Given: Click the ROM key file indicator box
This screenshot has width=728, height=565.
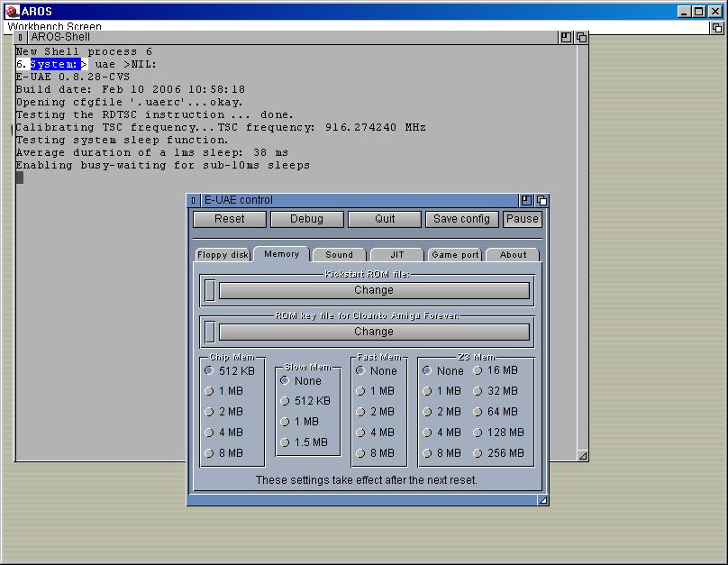Looking at the screenshot, I should [x=210, y=332].
